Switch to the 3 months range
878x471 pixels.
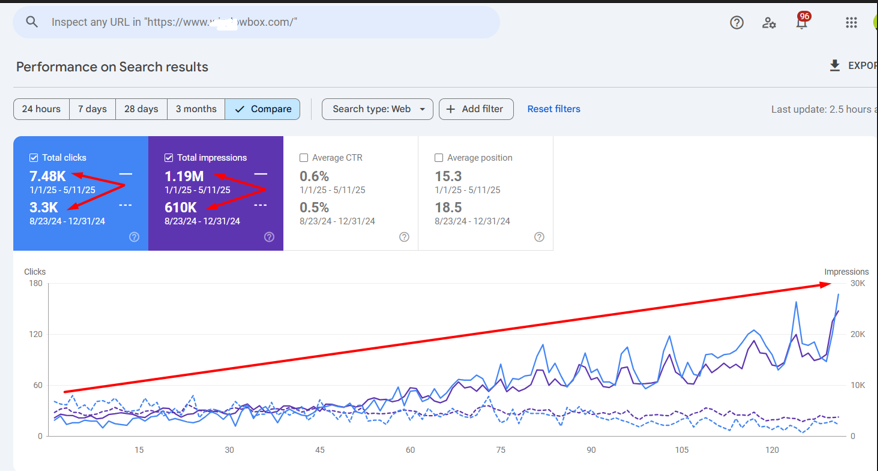coord(196,109)
